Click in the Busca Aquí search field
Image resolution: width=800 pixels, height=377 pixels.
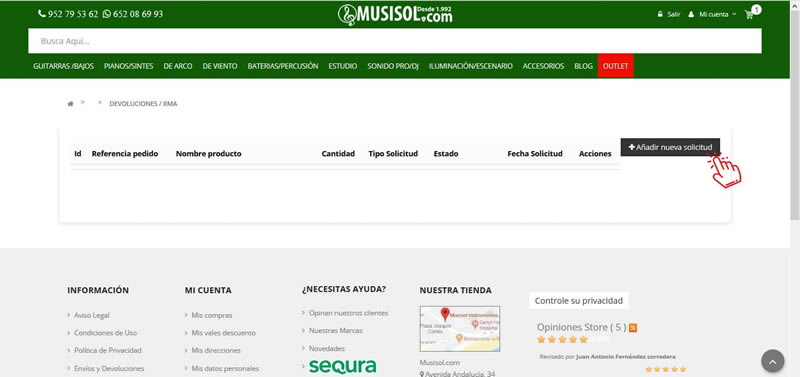pos(395,41)
